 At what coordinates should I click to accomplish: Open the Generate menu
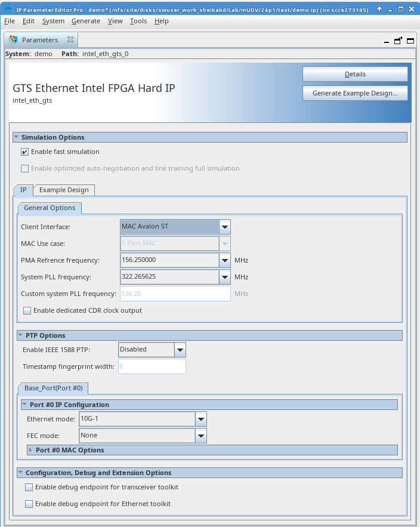point(86,21)
